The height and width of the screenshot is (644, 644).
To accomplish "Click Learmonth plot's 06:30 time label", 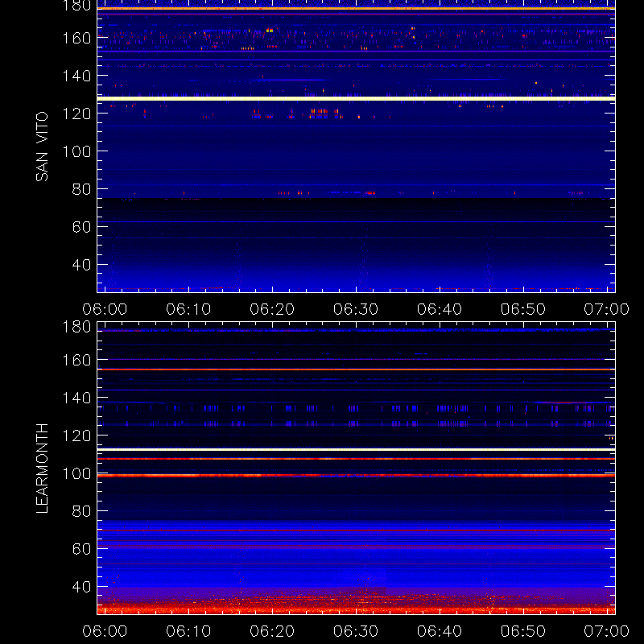I will click(x=356, y=631).
